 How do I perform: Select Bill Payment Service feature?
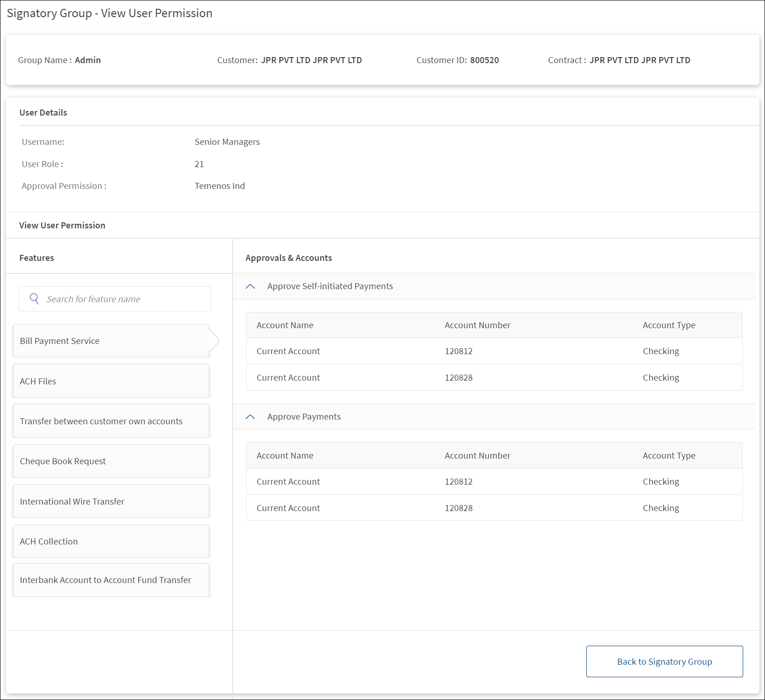pyautogui.click(x=111, y=341)
